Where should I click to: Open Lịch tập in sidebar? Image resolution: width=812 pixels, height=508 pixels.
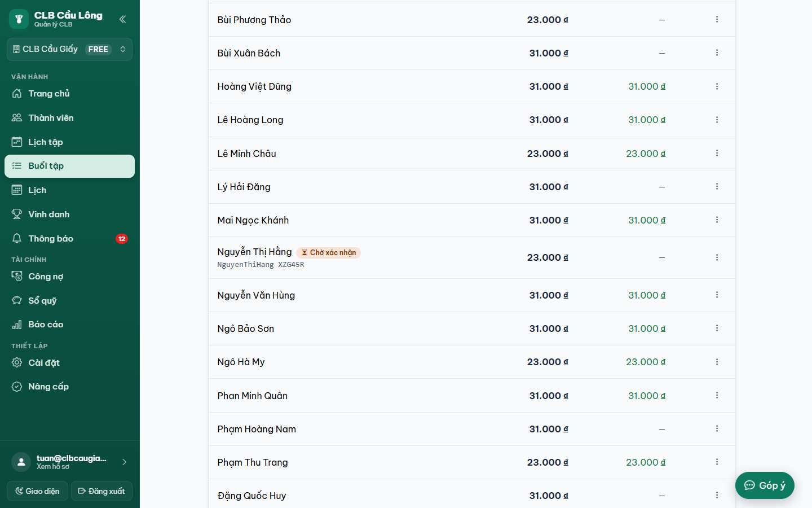69,142
